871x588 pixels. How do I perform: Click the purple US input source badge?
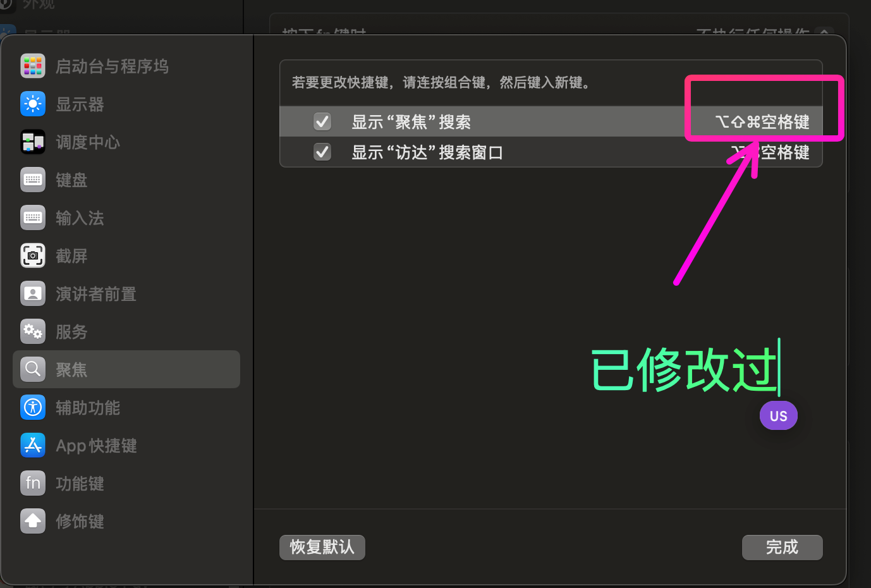pos(778,416)
